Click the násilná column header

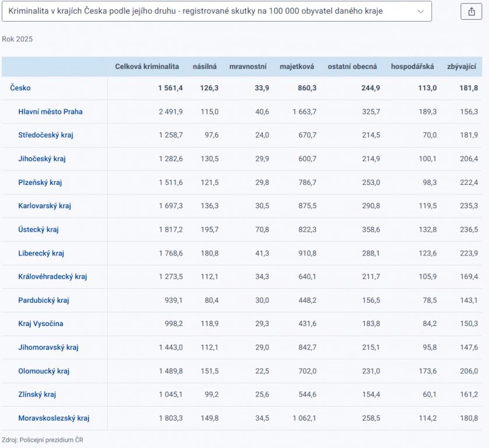pyautogui.click(x=205, y=66)
